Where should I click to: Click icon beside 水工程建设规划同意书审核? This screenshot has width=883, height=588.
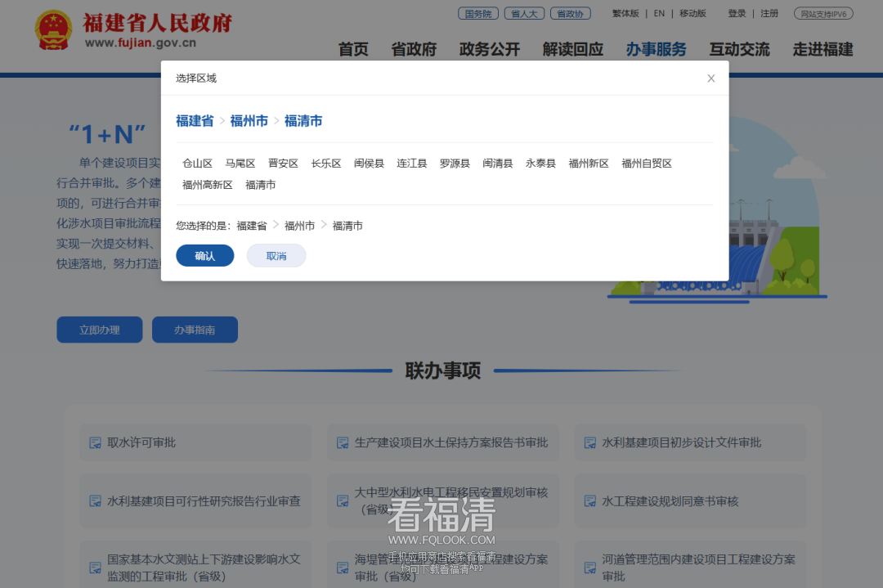pyautogui.click(x=590, y=501)
